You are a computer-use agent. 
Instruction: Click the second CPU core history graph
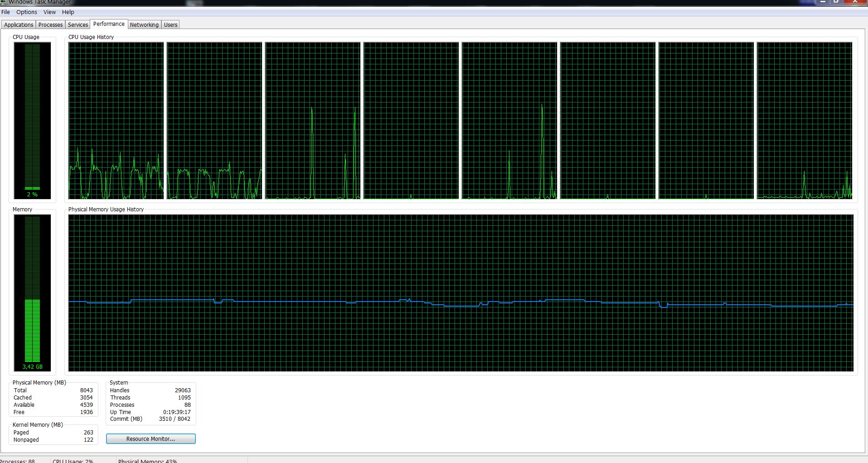[214, 121]
